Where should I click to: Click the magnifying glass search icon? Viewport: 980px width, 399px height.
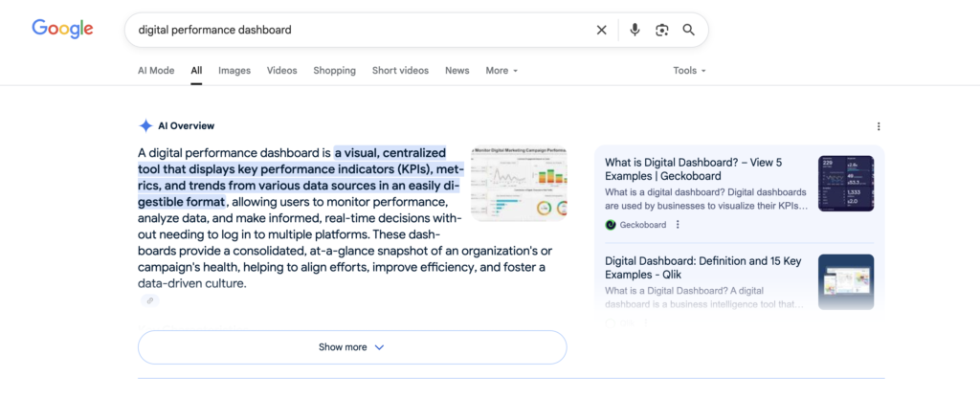[x=688, y=30]
